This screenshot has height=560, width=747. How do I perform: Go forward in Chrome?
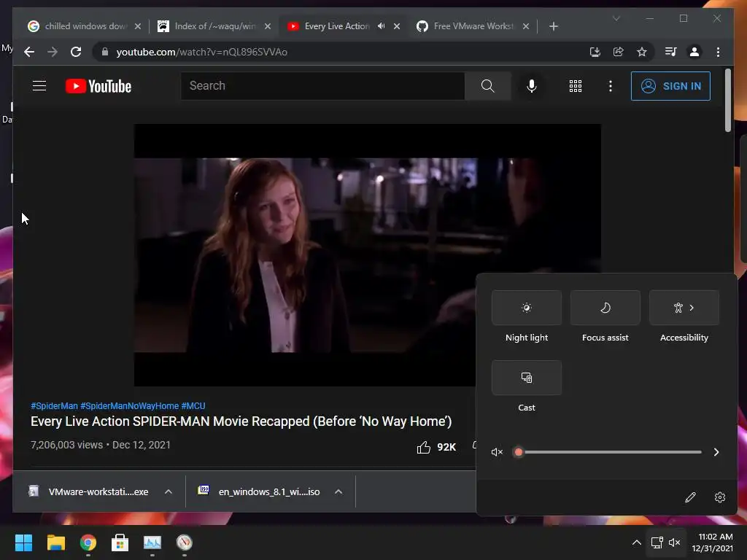click(x=53, y=52)
